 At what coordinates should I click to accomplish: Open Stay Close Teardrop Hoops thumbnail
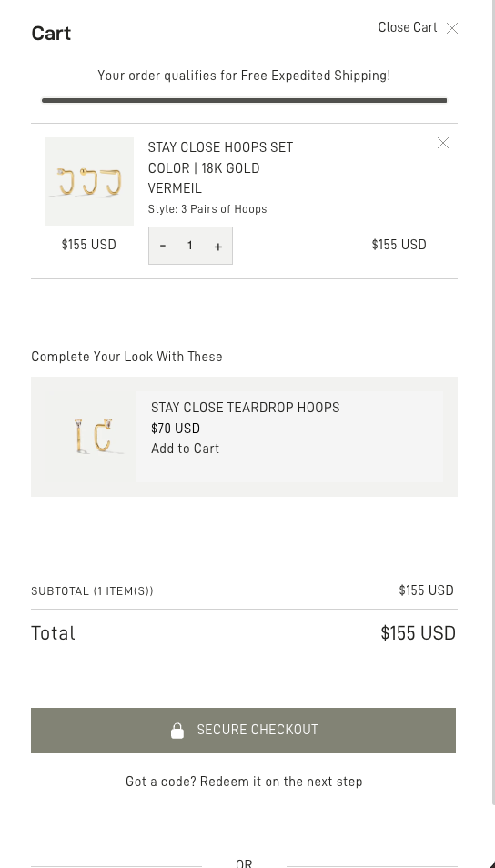91,437
